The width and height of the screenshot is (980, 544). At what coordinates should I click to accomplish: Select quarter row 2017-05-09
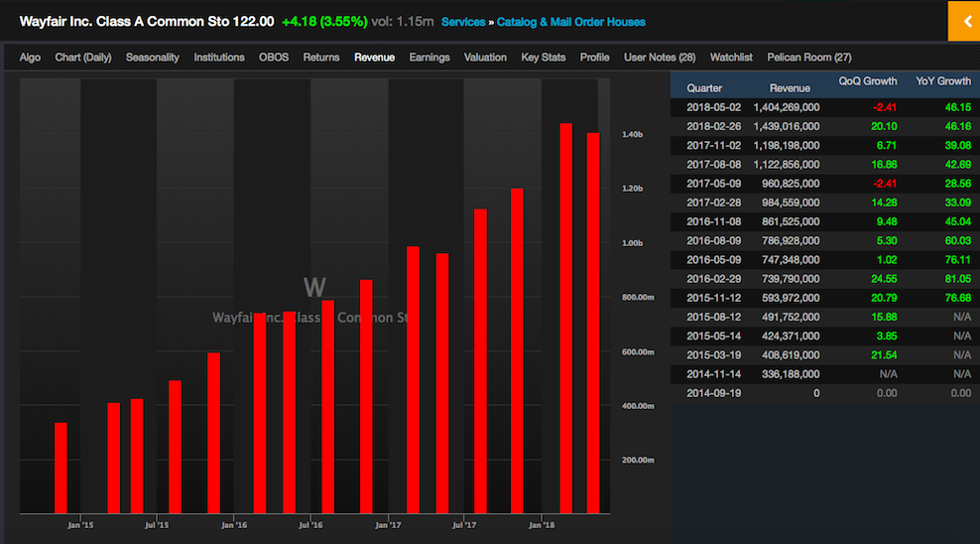coord(825,184)
